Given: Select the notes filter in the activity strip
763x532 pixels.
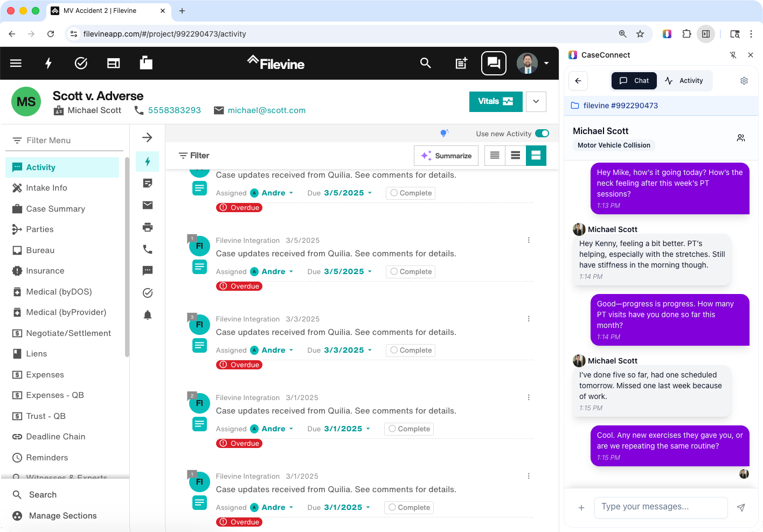Looking at the screenshot, I should click(148, 183).
